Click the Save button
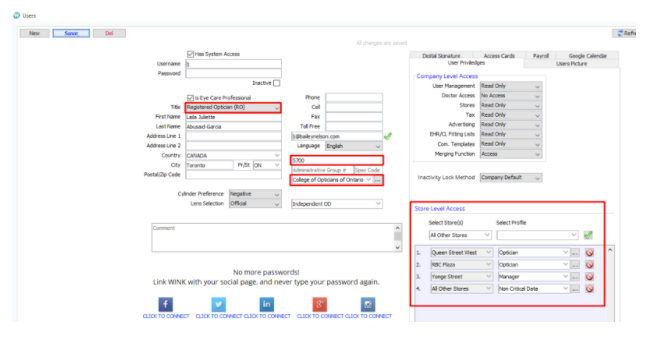Viewport: 660px width, 360px height. point(71,33)
